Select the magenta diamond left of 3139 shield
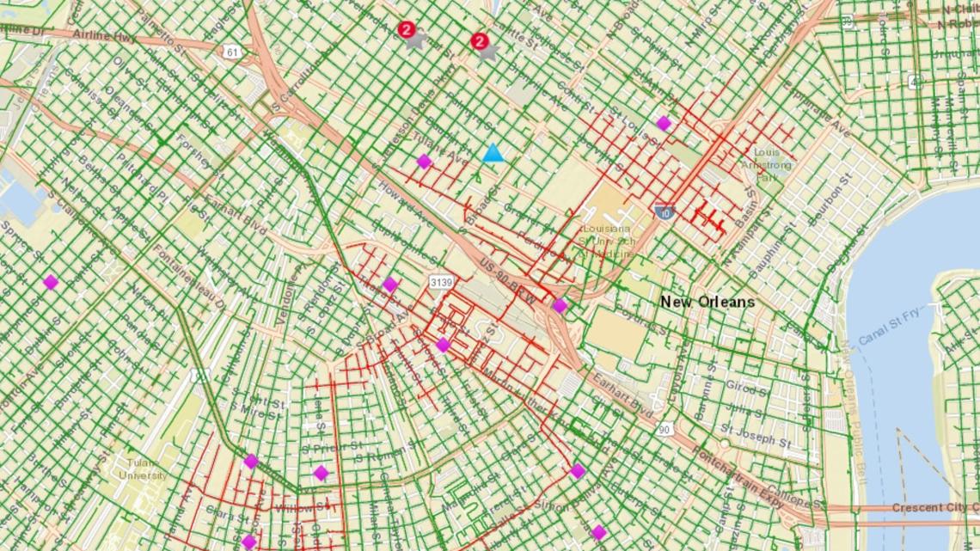Viewport: 980px width, 551px height. click(x=390, y=285)
